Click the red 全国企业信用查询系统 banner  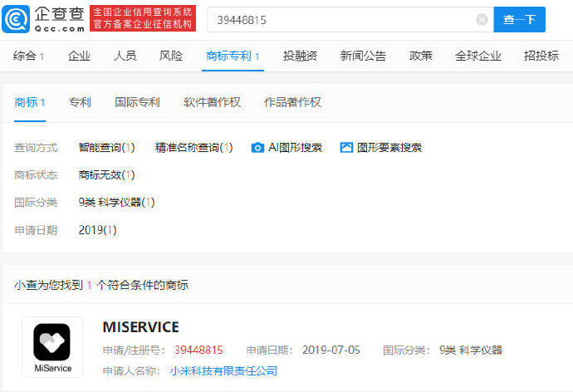(x=143, y=18)
